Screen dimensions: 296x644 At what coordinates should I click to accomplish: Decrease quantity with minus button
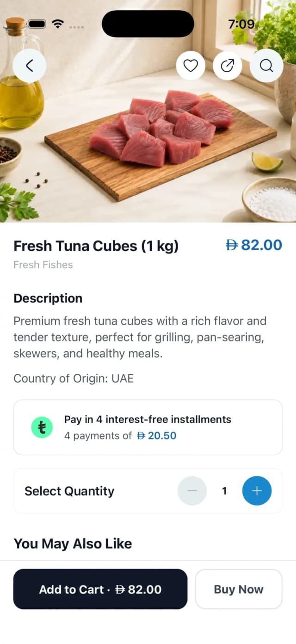[x=192, y=491]
